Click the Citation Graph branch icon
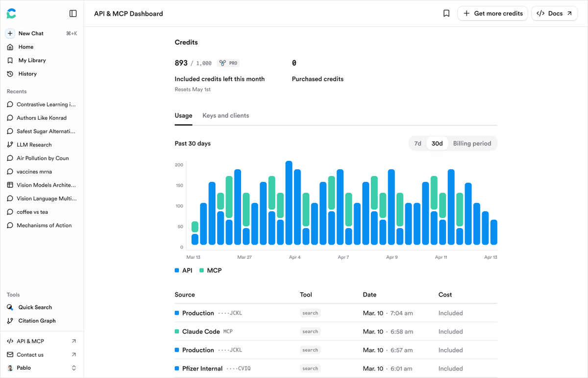The image size is (588, 378). point(10,321)
